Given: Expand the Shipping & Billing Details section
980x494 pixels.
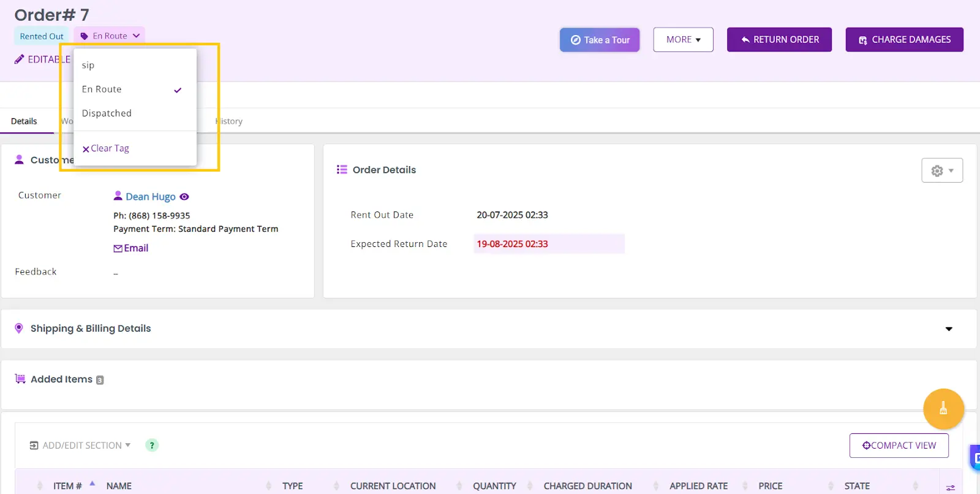Looking at the screenshot, I should pos(948,329).
